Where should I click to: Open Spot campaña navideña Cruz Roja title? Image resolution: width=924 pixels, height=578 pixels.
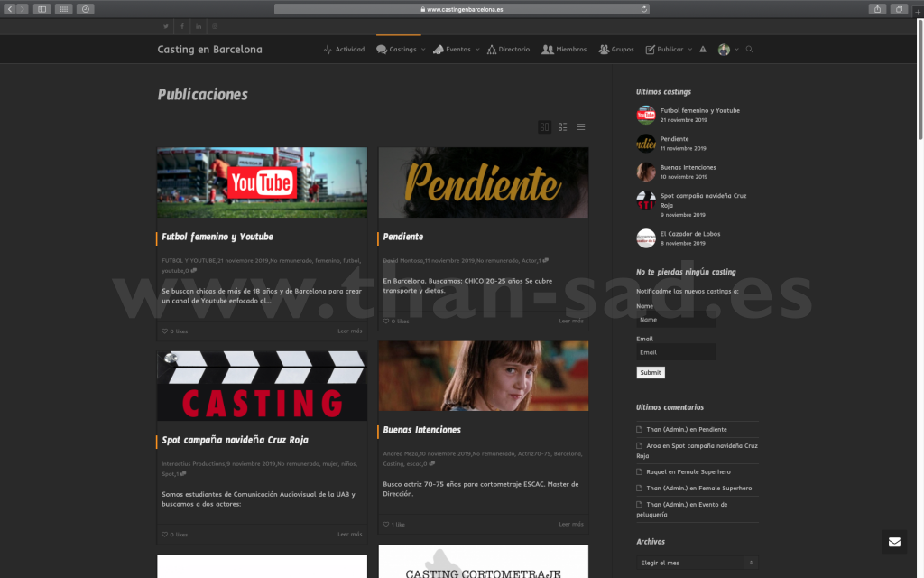click(x=236, y=440)
